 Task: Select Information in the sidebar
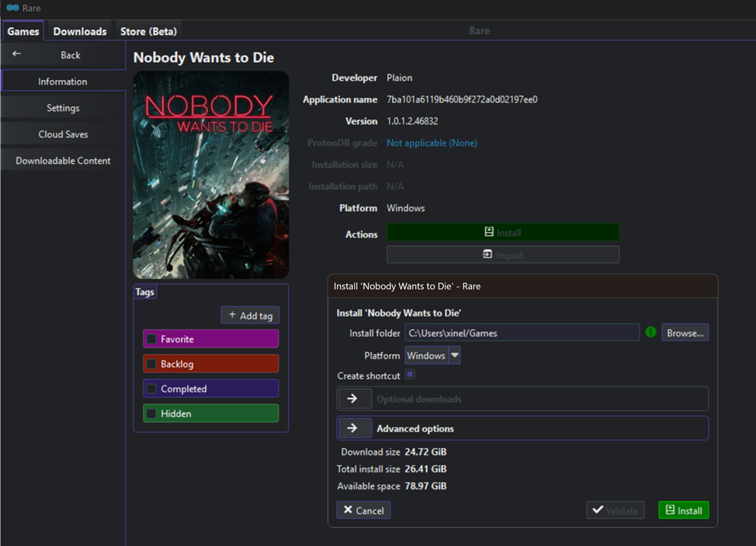pyautogui.click(x=63, y=82)
